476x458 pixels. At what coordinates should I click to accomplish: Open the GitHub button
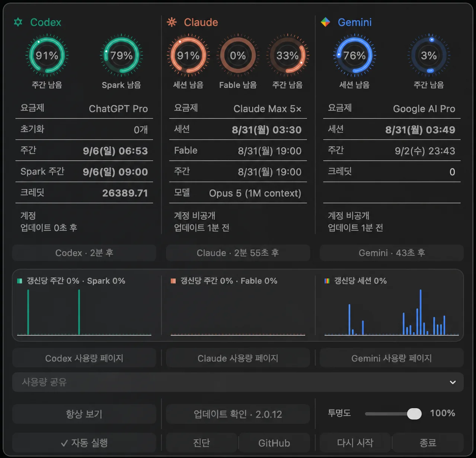(274, 443)
